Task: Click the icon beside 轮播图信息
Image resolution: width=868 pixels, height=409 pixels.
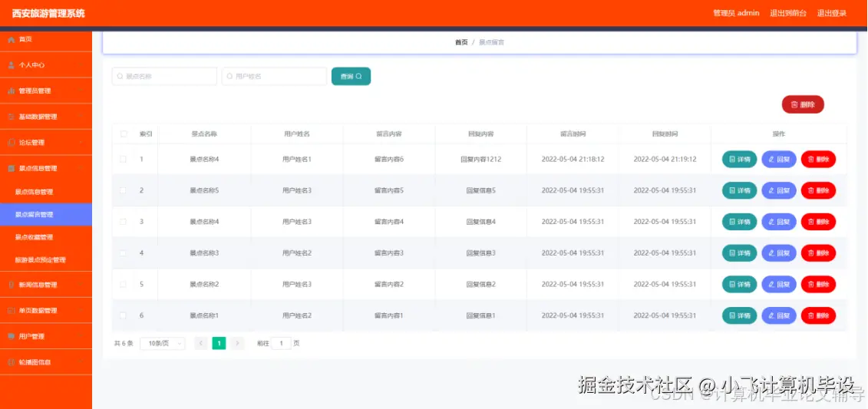Action: (x=11, y=362)
